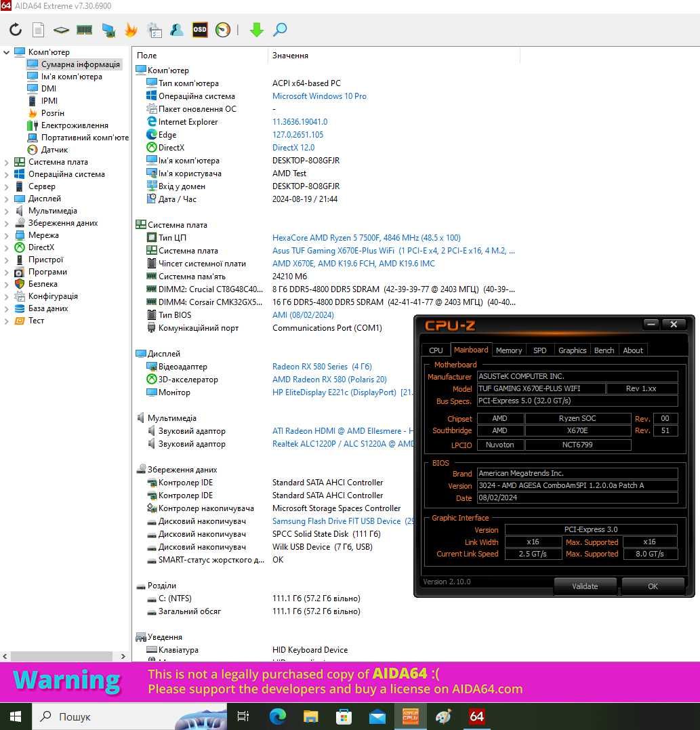The width and height of the screenshot is (700, 730).
Task: Open File Explorer from taskbar
Action: 310,716
